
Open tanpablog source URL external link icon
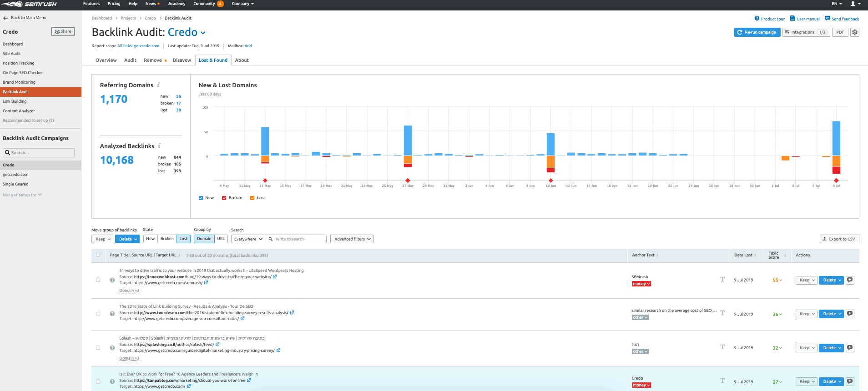[x=249, y=380]
